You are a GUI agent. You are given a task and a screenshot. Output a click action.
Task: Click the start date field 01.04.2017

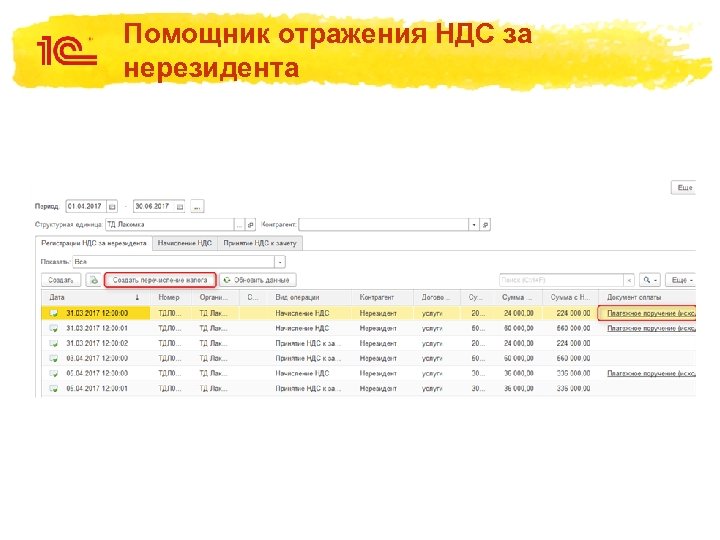[x=86, y=207]
